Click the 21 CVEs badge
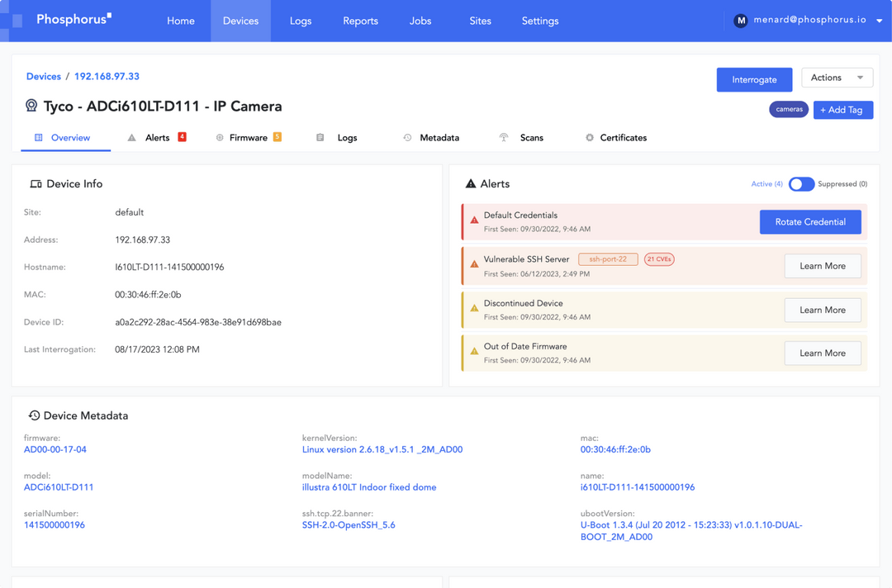Screen dimensions: 892x588 658,258
